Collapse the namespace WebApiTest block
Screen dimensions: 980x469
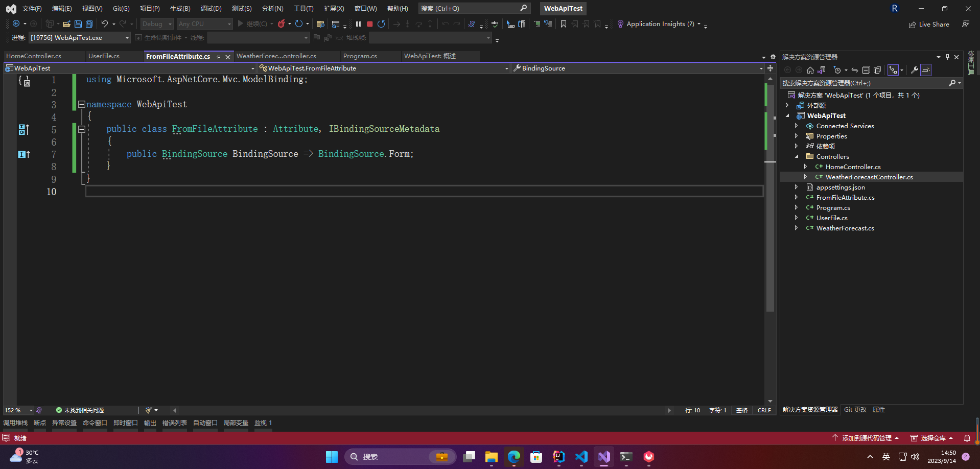(x=81, y=104)
